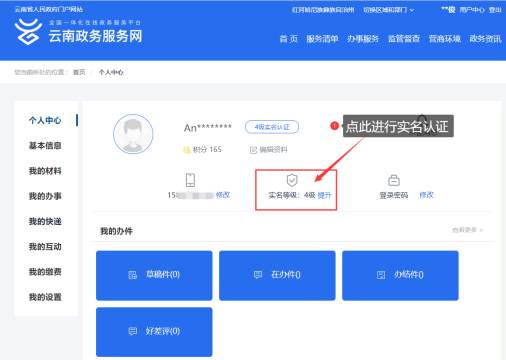The width and height of the screenshot is (506, 360).
Task: Click the 首页 breadcrumb link
Action: click(x=79, y=72)
